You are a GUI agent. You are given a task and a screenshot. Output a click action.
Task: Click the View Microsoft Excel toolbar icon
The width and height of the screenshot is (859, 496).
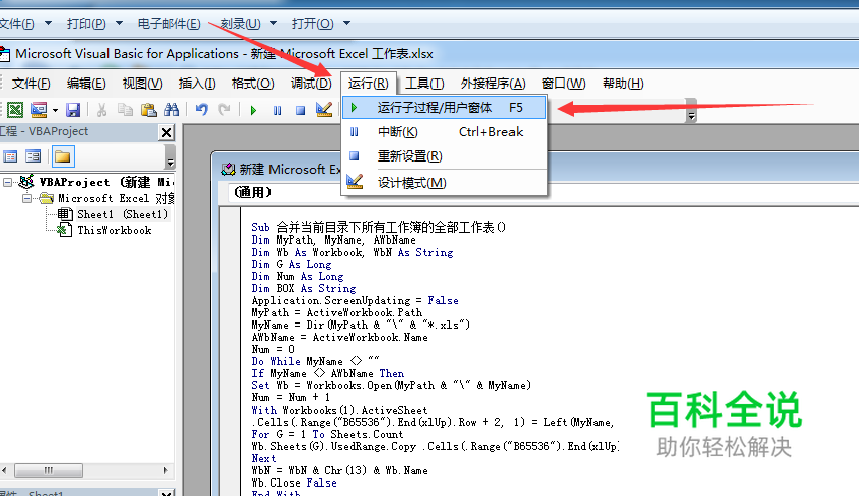[x=15, y=110]
